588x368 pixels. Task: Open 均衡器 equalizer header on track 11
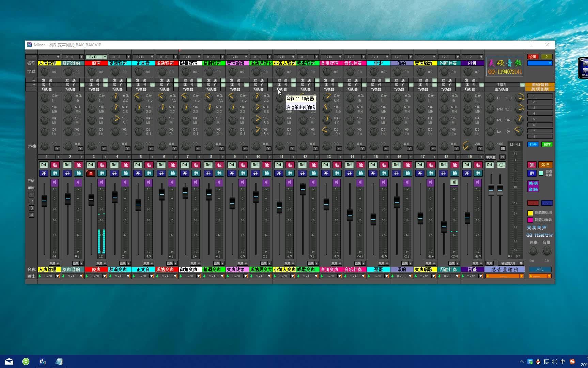(282, 89)
